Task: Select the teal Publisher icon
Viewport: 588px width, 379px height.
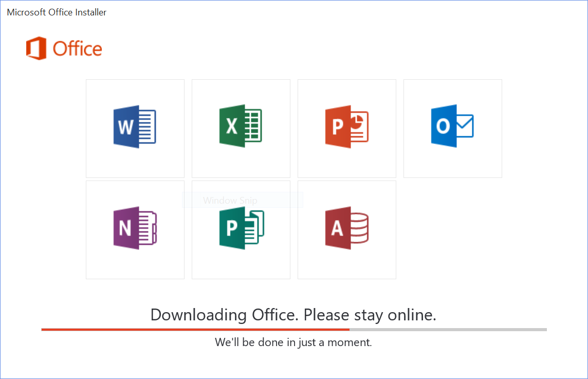Action: (x=241, y=229)
